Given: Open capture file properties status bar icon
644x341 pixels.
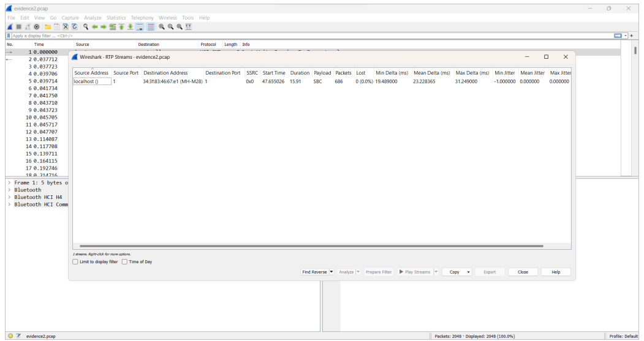Looking at the screenshot, I should tap(18, 335).
